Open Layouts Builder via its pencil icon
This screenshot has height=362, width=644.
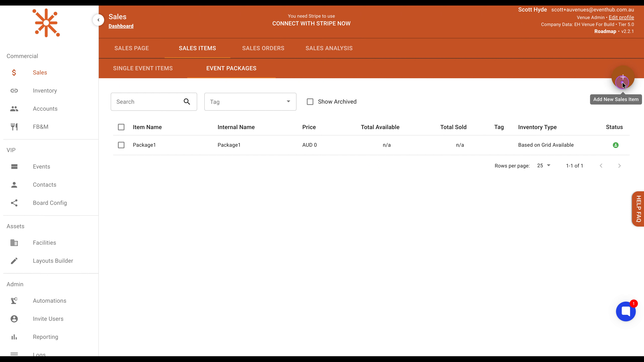14,261
